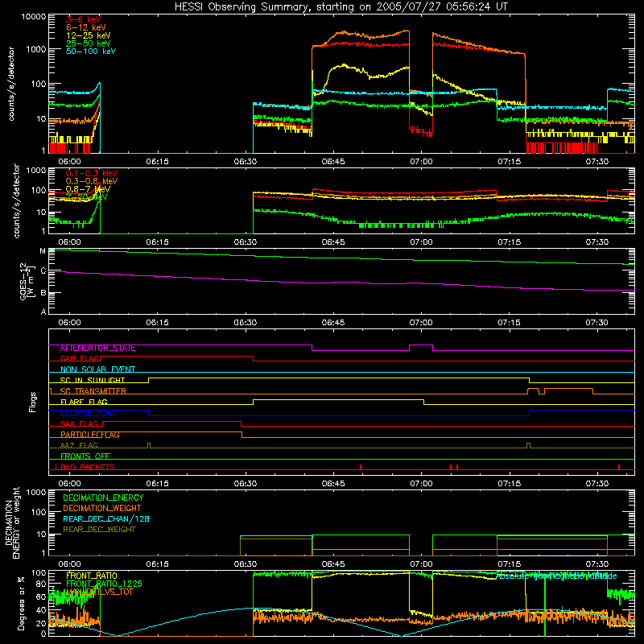Click the DECIMATION ENERGY or weight axis label
The height and width of the screenshot is (644, 644).
(x=12, y=523)
